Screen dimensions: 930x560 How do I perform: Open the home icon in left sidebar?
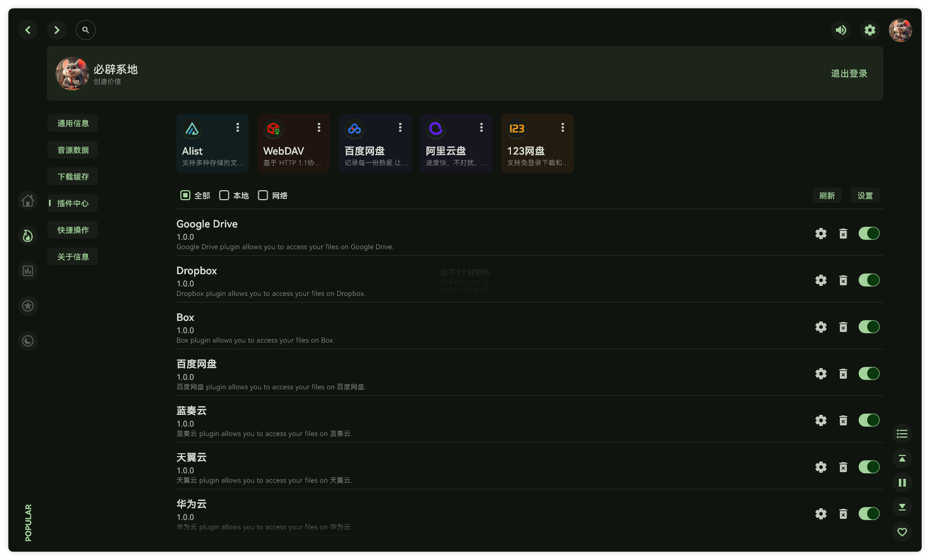pos(28,201)
